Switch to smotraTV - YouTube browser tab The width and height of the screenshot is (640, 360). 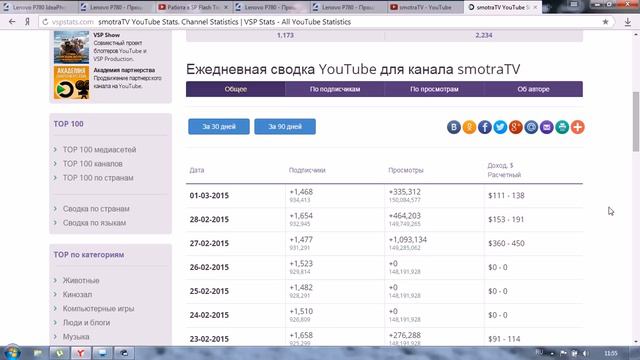(x=424, y=7)
